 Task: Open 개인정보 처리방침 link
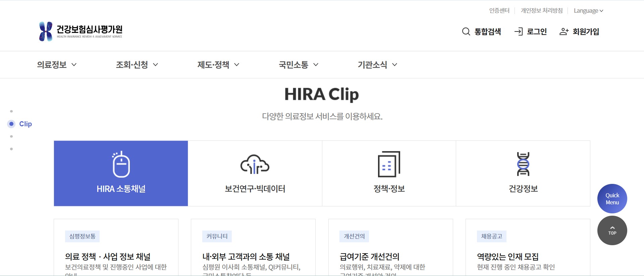point(541,11)
